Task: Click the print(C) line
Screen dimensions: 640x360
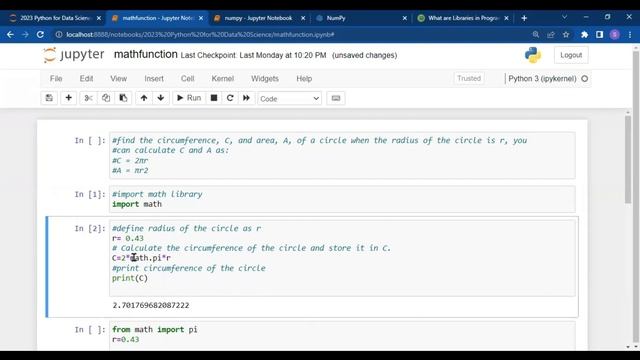Action: click(130, 278)
